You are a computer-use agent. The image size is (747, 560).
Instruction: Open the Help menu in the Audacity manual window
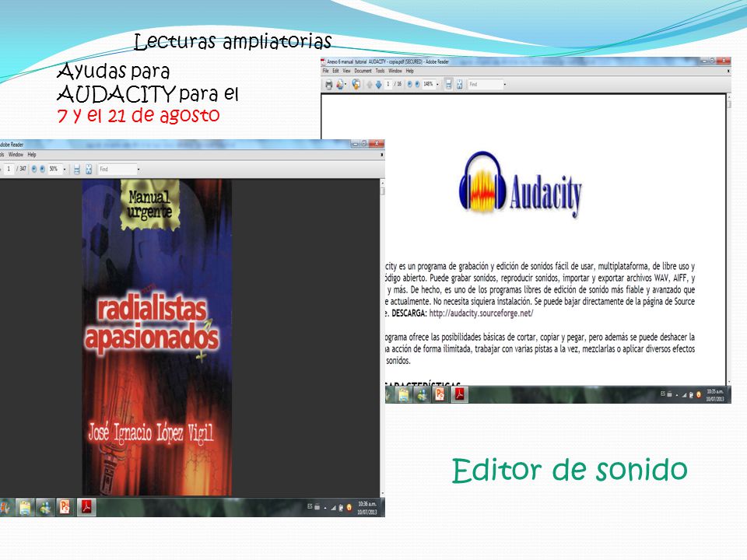410,71
